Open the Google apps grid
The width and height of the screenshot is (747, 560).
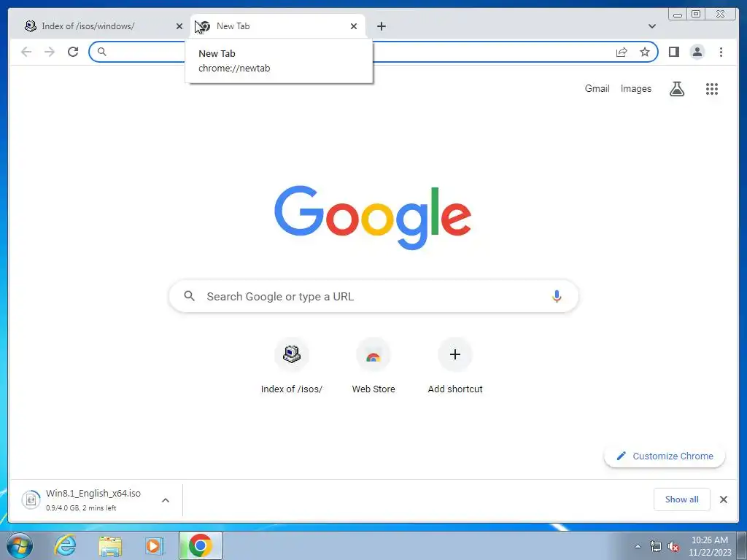tap(712, 88)
